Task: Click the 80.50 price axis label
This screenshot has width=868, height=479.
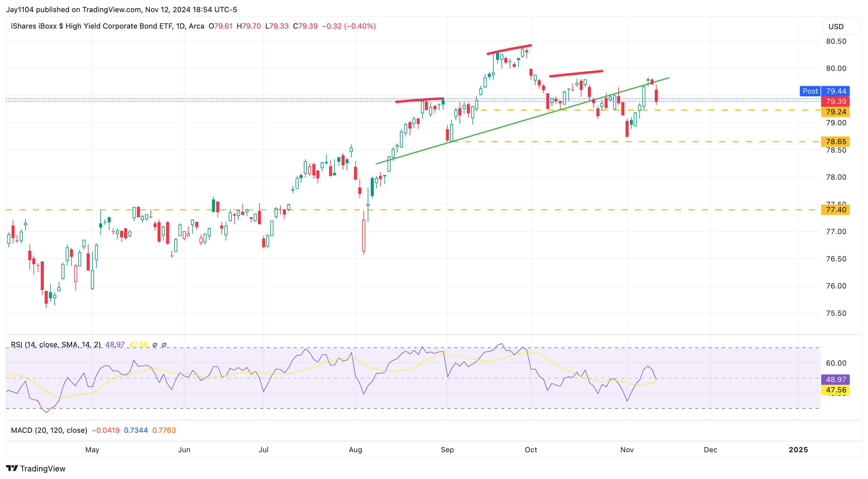Action: pos(836,41)
